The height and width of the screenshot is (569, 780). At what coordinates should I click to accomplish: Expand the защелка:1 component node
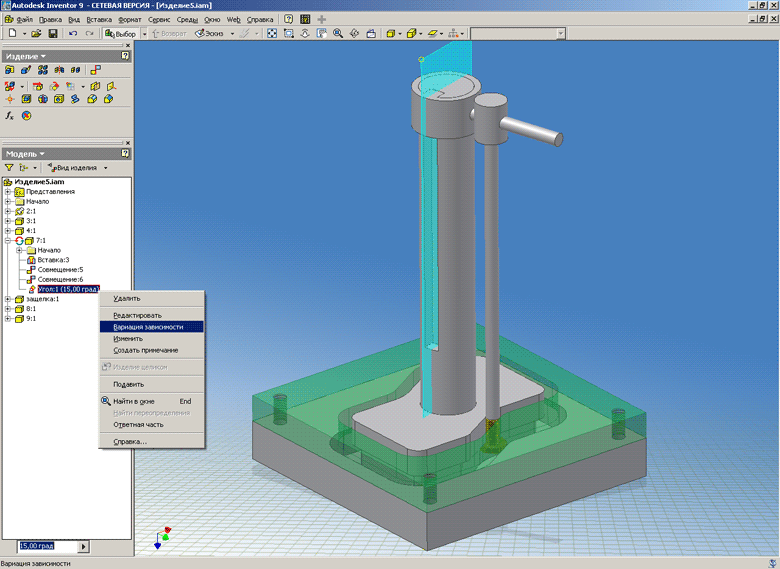pyautogui.click(x=8, y=299)
